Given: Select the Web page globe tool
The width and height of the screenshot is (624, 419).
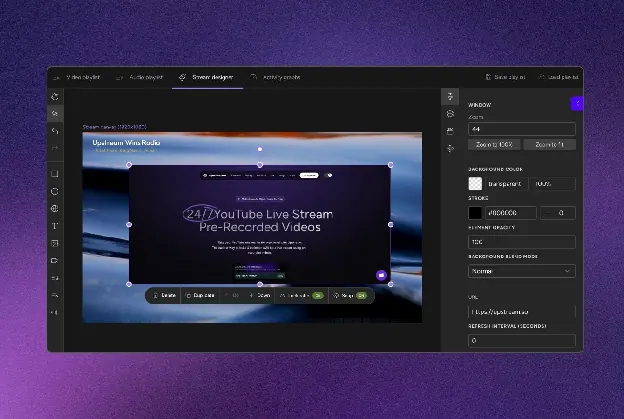Looking at the screenshot, I should 55,209.
